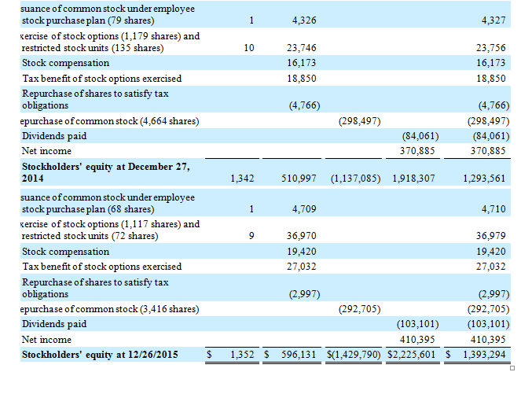Click the value $(1,429,790)
The width and height of the screenshot is (532, 394).
(x=354, y=355)
